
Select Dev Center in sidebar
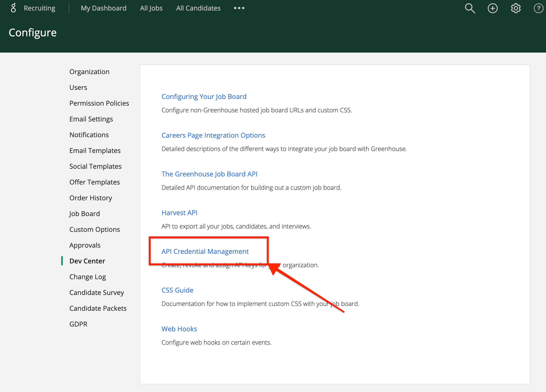(x=87, y=261)
